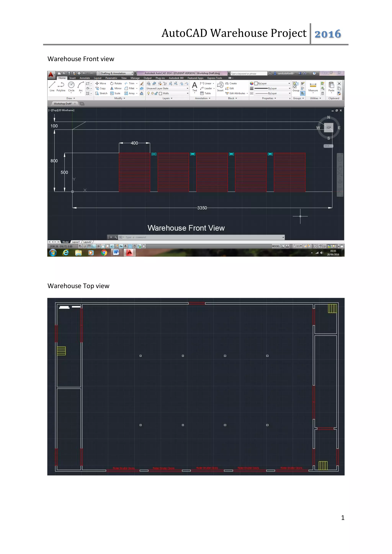The height and width of the screenshot is (554, 392).
Task: Open the Annotate ribbon tab
Action: (x=84, y=78)
